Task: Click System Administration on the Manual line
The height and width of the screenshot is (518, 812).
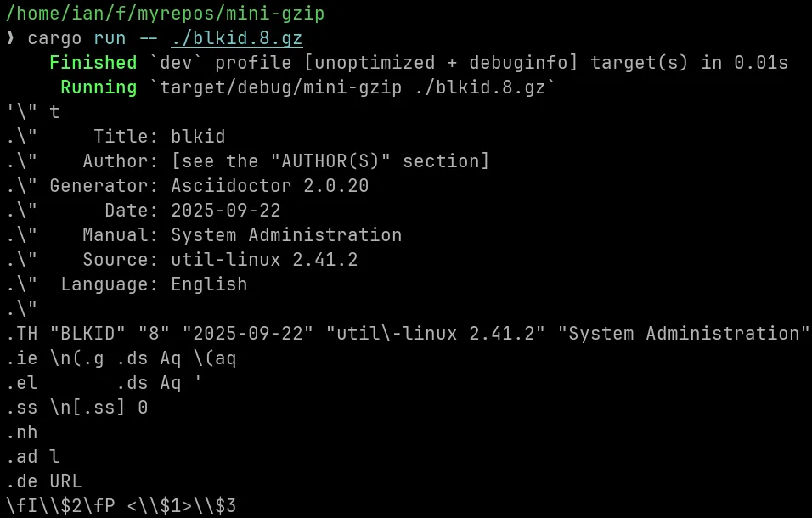Action: pos(286,235)
